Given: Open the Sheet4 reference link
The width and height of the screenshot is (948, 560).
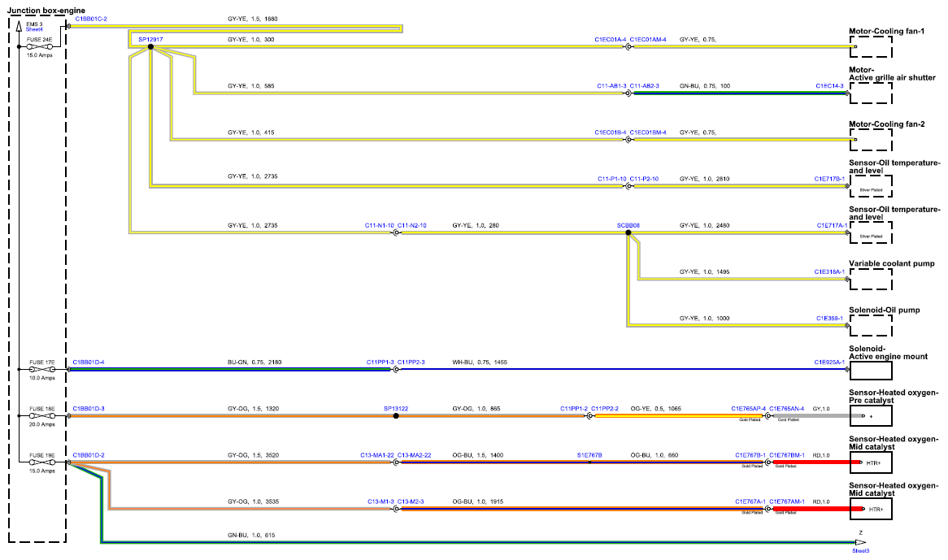Looking at the screenshot, I should (x=34, y=29).
